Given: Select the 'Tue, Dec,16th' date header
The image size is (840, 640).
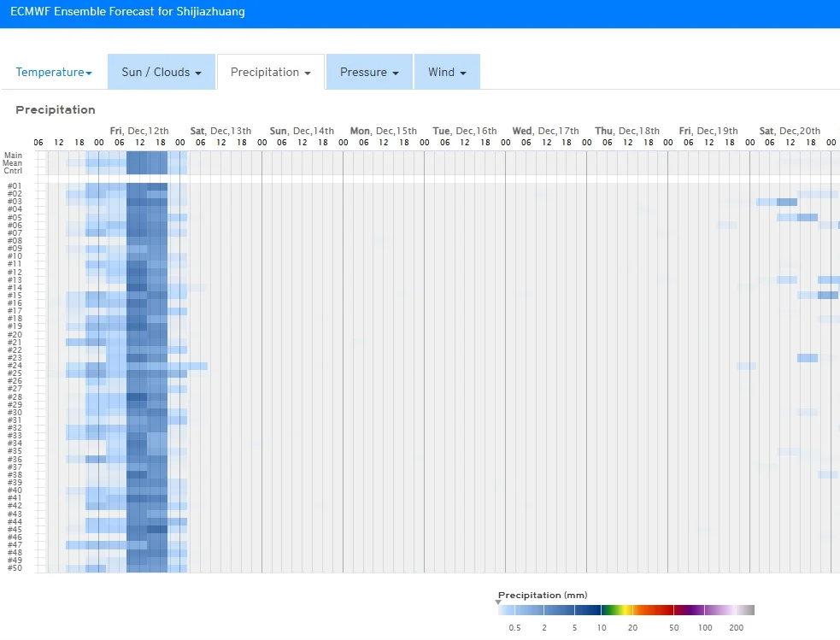Looking at the screenshot, I should click(x=465, y=131).
